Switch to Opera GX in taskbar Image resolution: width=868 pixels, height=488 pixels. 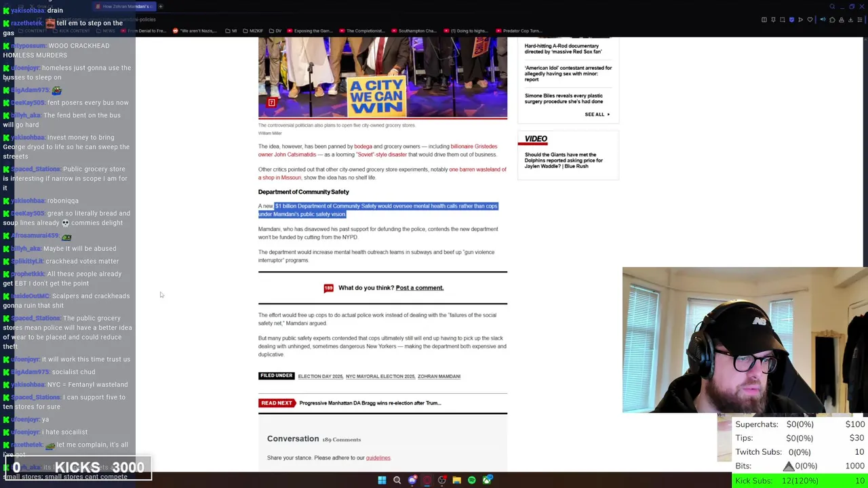pos(427,481)
